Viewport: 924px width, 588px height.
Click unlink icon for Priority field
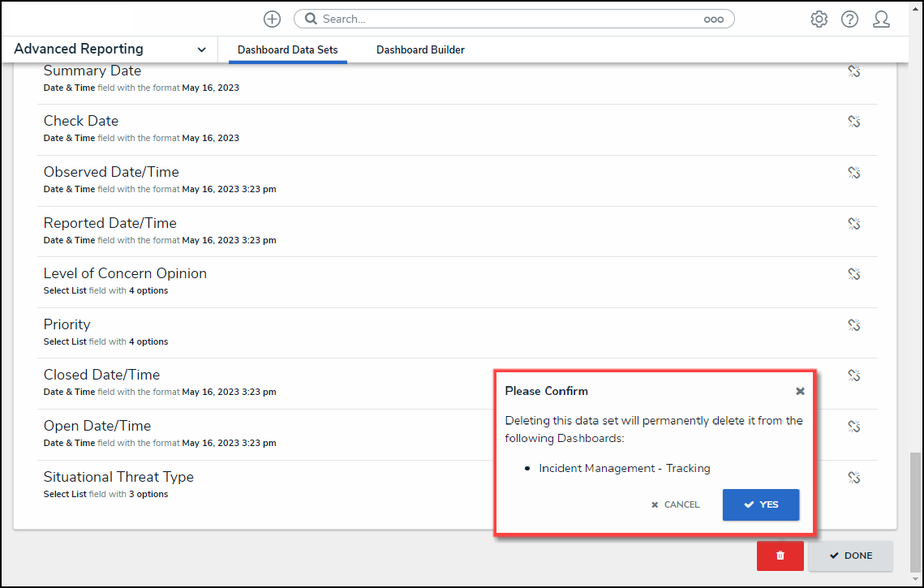(x=853, y=325)
